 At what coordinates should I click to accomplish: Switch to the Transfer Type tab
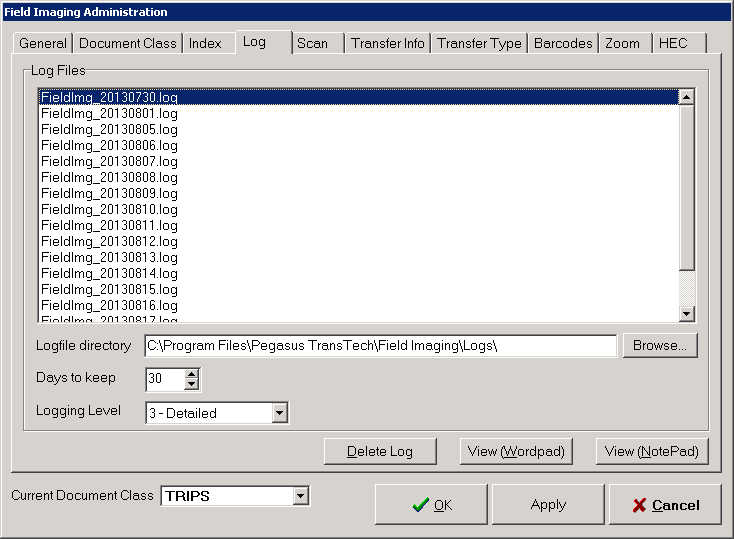coord(479,44)
